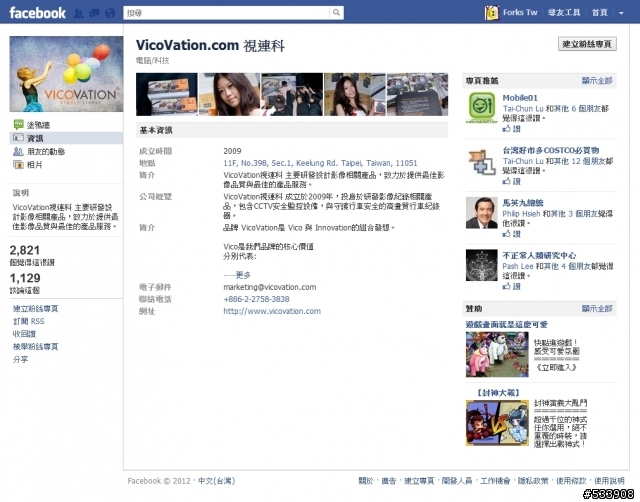Switch to 塗鴉牆 tab in sidebar
The image size is (640, 502).
(38, 125)
